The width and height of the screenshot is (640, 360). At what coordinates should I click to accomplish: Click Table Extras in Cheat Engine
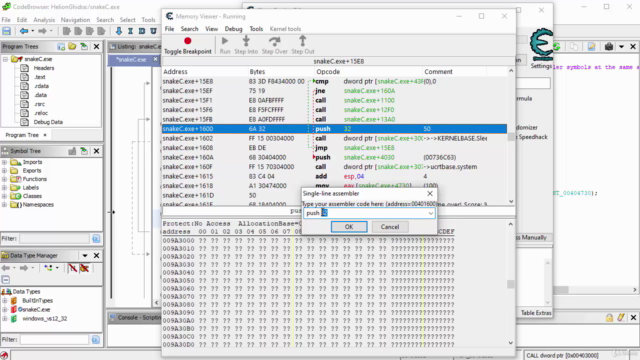pos(536,313)
